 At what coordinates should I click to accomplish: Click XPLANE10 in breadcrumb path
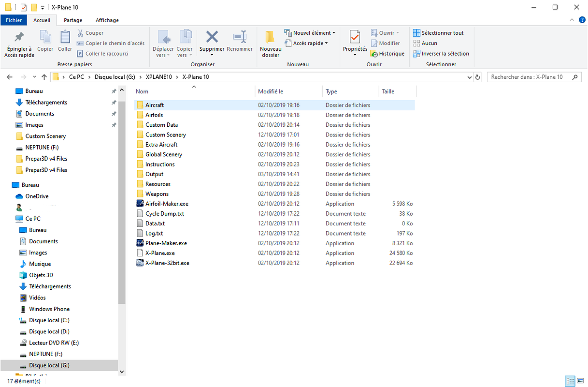click(x=159, y=77)
